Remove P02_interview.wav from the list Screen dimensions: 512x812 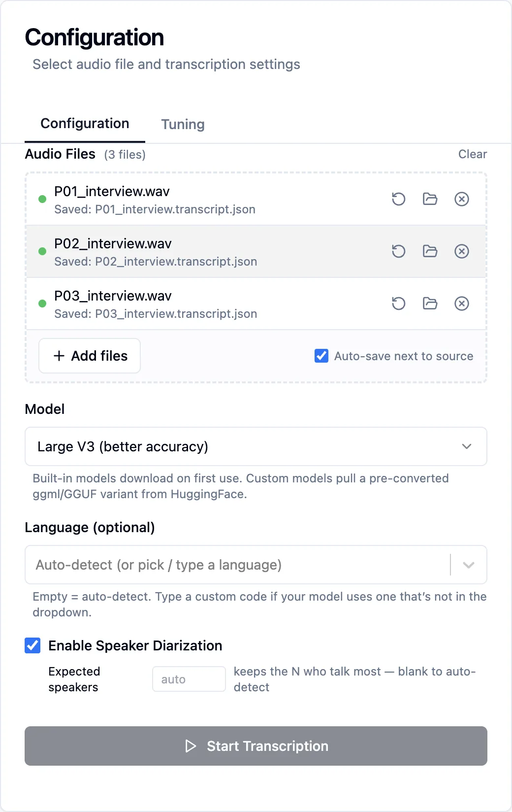coord(461,251)
